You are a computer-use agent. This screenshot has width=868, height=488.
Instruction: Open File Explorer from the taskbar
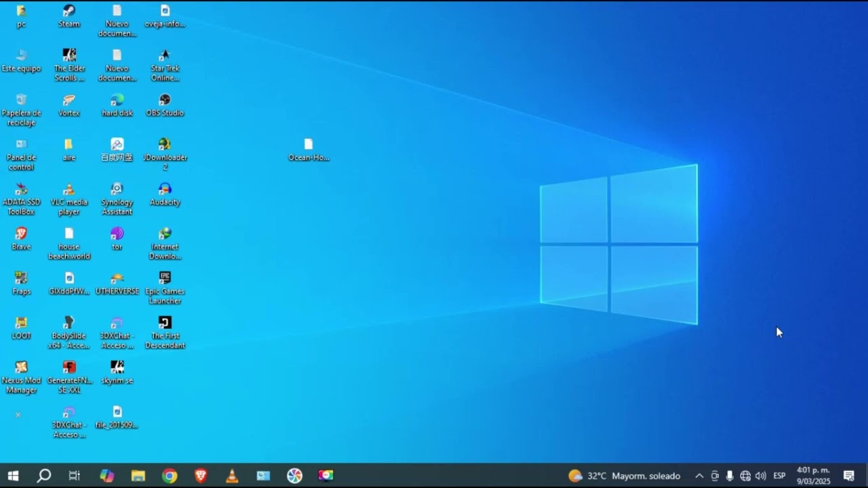pos(138,476)
